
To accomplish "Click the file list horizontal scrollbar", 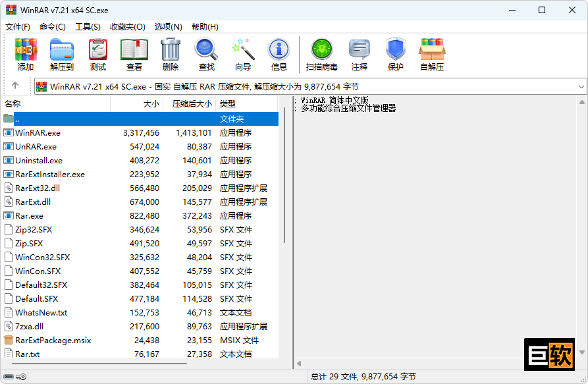I will coord(99,363).
